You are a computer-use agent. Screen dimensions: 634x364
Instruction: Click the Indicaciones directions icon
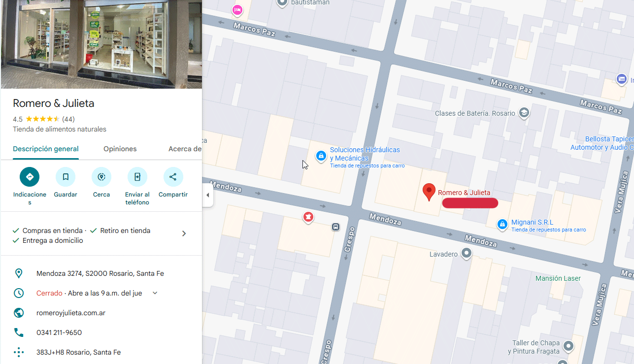[x=30, y=177]
